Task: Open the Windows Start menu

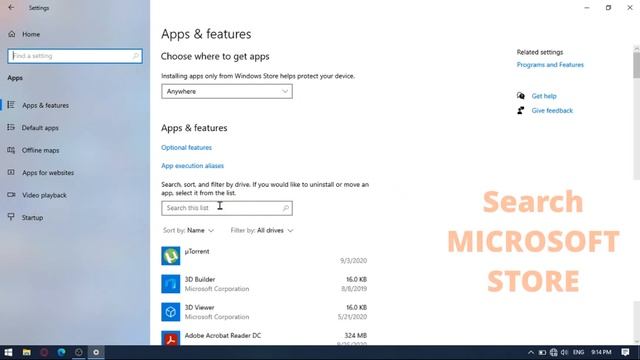Action: [x=8, y=352]
